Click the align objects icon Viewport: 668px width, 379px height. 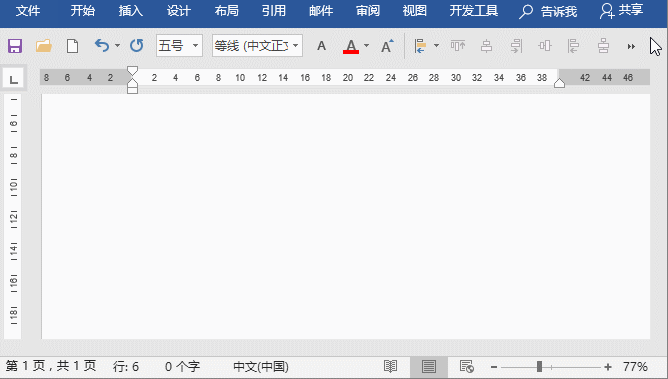[420, 46]
